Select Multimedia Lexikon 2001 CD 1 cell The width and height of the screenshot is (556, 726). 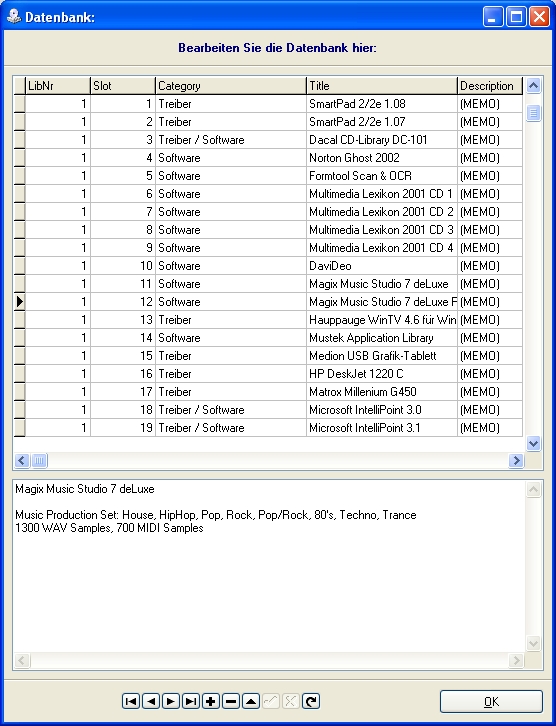coord(382,194)
